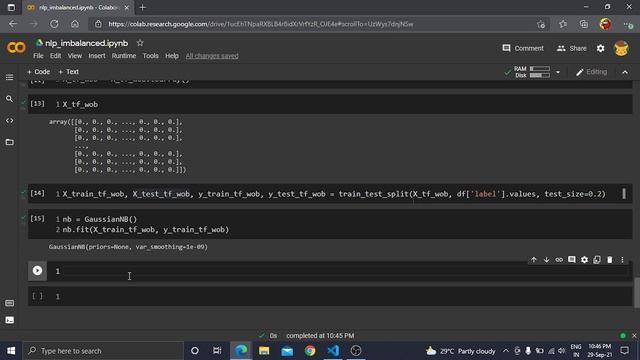This screenshot has height=360, width=640.
Task: Open the Files folder panel
Action: [9, 142]
